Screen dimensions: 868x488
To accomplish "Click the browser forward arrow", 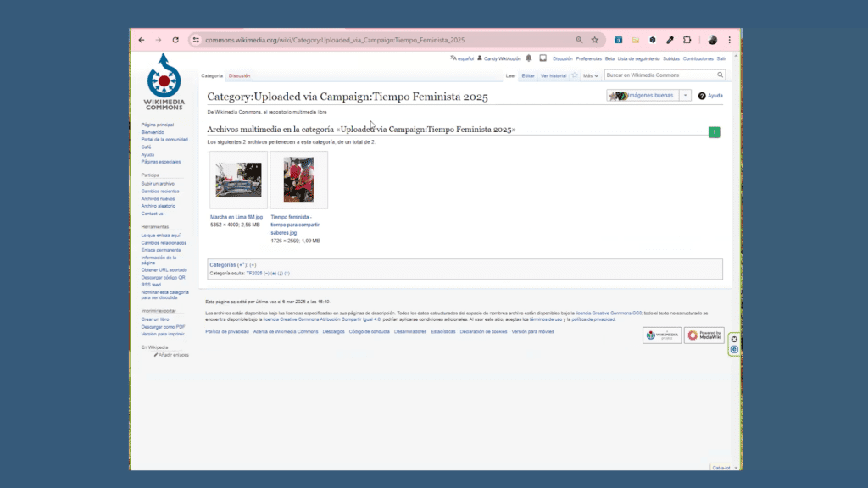I will (159, 40).
